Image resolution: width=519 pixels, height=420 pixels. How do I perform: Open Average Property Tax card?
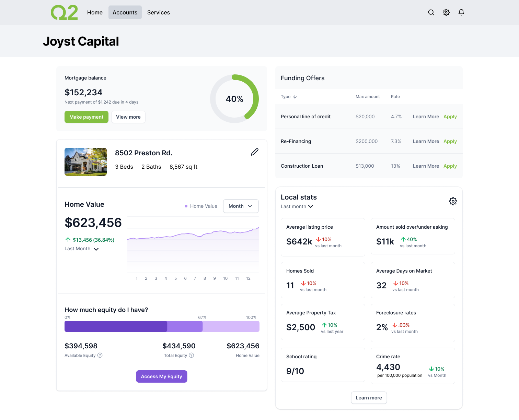[x=323, y=322]
